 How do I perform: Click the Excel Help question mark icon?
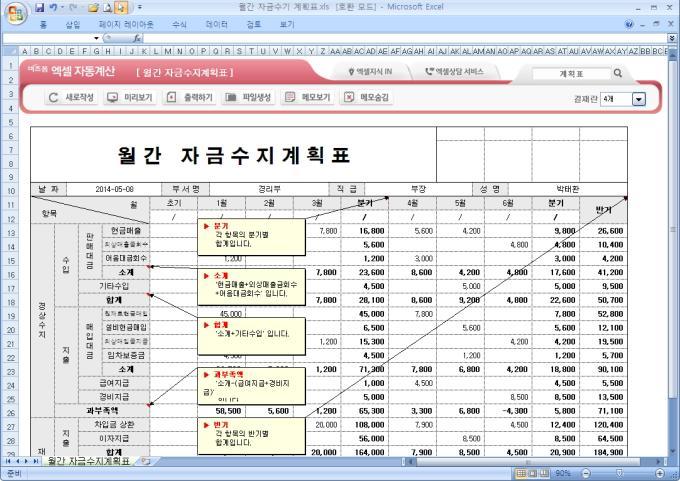coord(629,24)
